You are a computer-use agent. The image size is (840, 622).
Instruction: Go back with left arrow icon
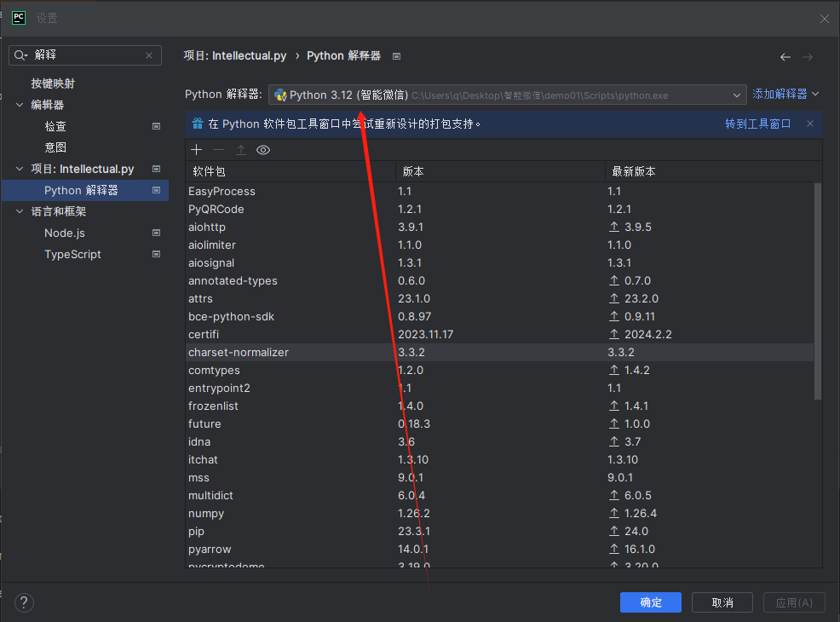point(785,57)
